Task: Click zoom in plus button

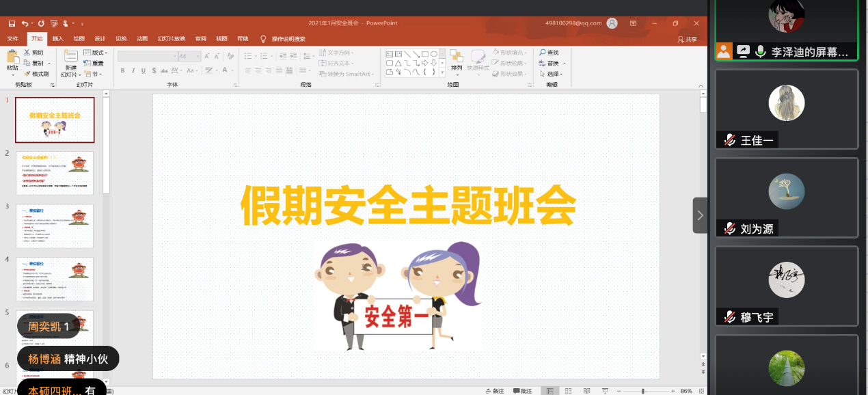Action: pyautogui.click(x=673, y=391)
